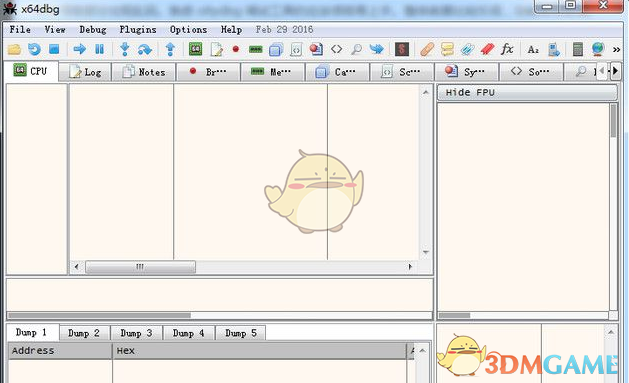Open the Scylla icon with the red S
This screenshot has height=383, width=629.
pyautogui.click(x=402, y=49)
